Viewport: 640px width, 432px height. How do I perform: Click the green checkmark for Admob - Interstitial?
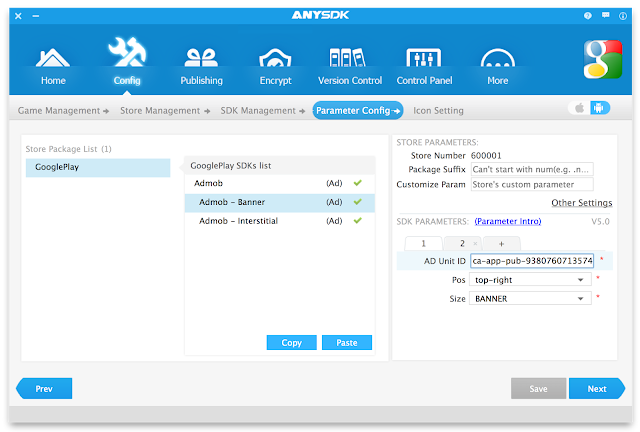point(358,220)
